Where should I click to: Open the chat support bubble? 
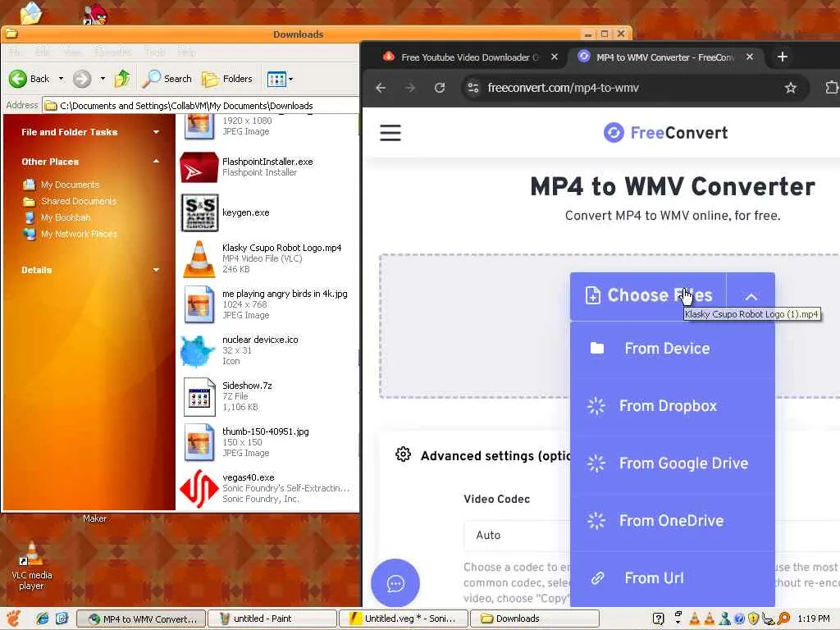coord(395,583)
